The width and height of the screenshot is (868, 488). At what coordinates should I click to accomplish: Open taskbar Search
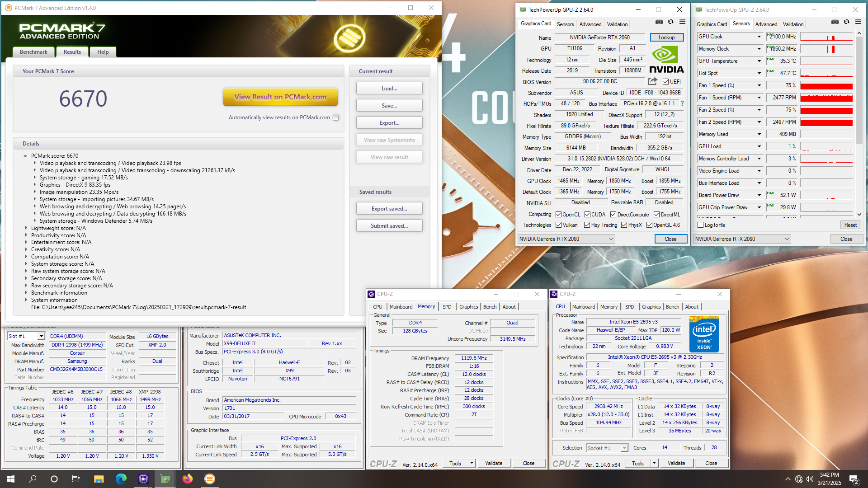[33, 479]
